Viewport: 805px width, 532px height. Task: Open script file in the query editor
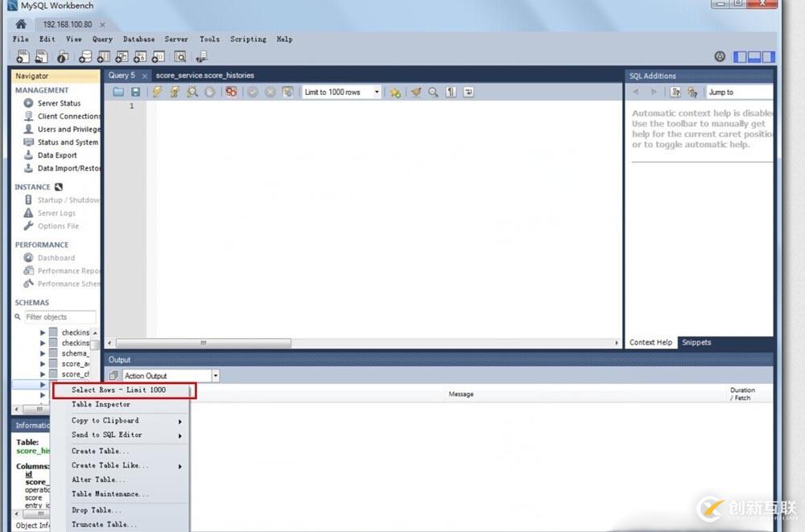118,92
